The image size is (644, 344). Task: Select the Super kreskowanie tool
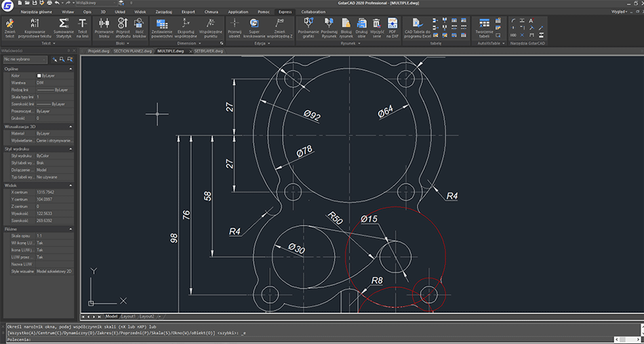[254, 24]
